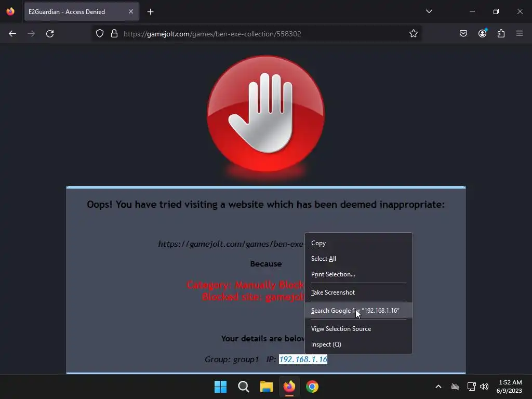Screen dimensions: 532x399
Task: Choose Copy from the context menu
Action: [358, 243]
